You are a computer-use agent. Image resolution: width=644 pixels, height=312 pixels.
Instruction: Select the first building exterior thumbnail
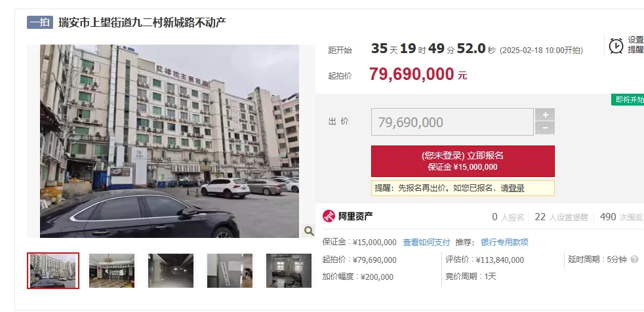(x=53, y=271)
